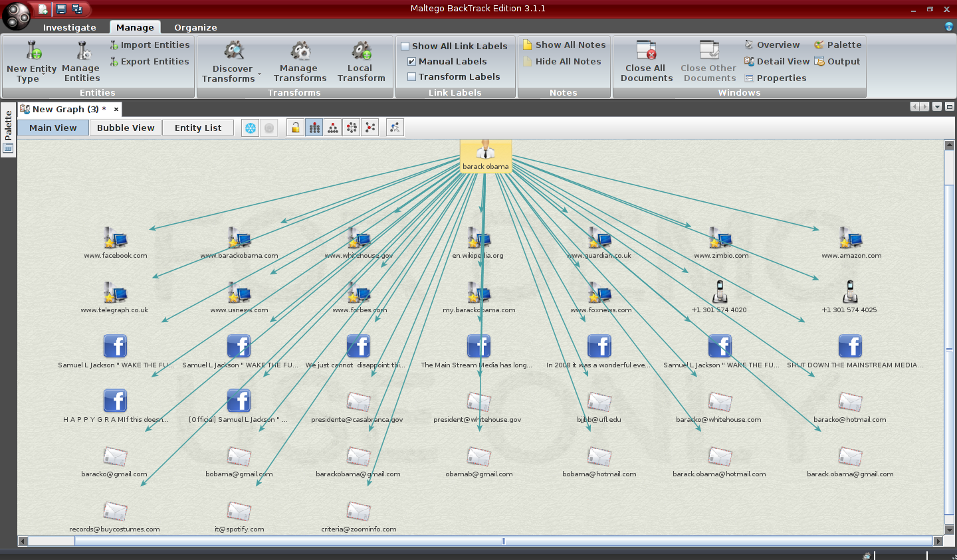Switch to the Bubble View tab
Image resolution: width=957 pixels, height=560 pixels.
point(126,128)
